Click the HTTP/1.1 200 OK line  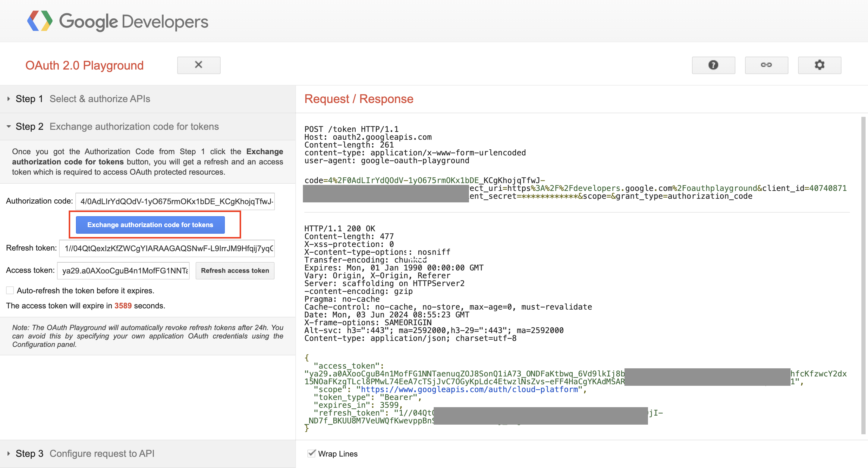coord(340,228)
